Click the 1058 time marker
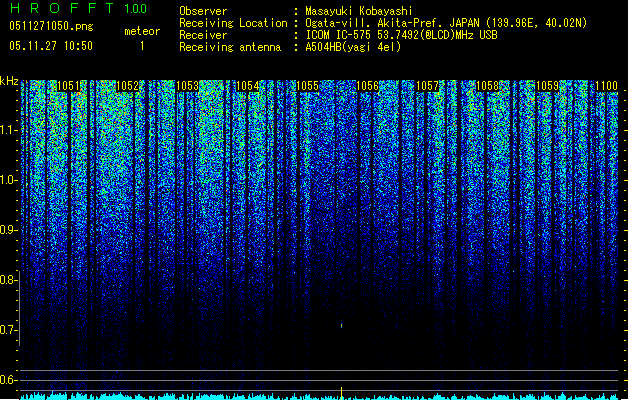The width and height of the screenshot is (629, 400). (487, 86)
